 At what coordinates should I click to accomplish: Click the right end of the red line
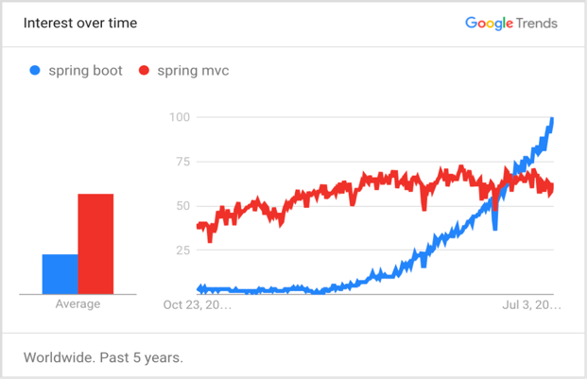pos(552,186)
